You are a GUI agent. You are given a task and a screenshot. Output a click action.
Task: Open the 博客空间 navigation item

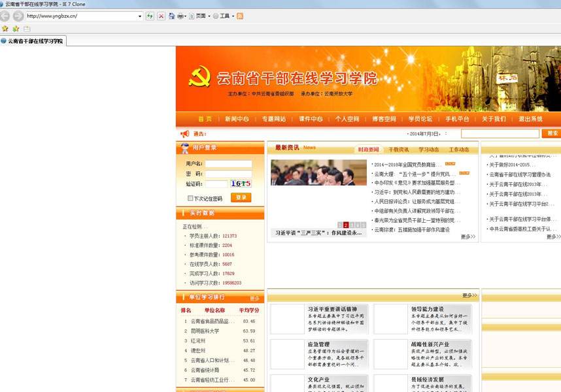point(384,119)
